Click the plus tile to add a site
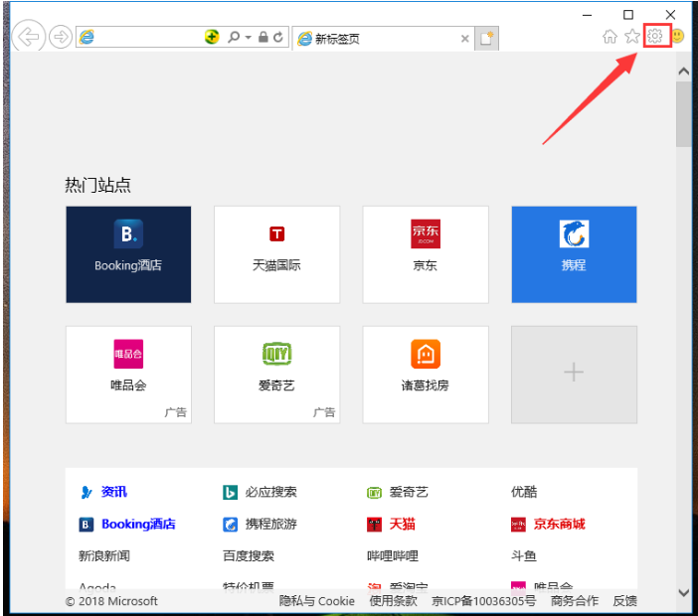698x616 pixels. tap(574, 374)
